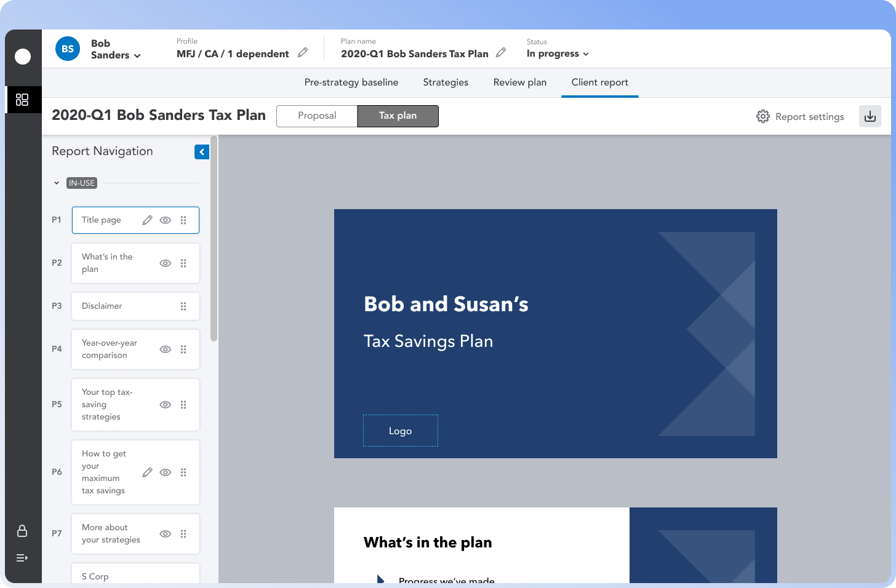Open Report settings

point(800,116)
